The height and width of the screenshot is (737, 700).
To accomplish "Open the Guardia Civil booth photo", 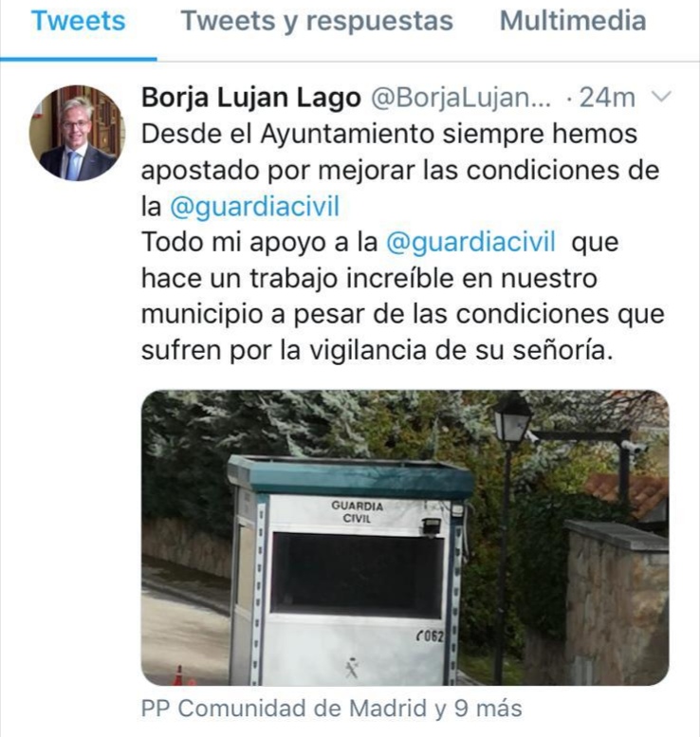I will coord(405,537).
